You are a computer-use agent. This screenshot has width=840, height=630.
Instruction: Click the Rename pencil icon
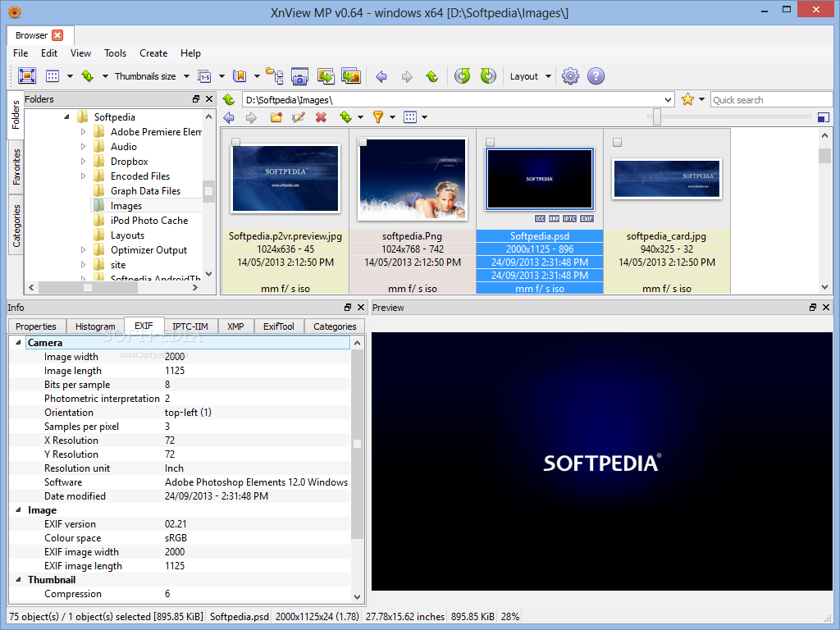click(x=299, y=117)
